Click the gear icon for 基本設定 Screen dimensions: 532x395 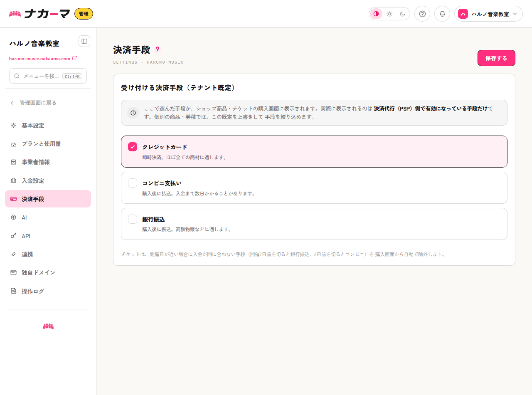tap(13, 126)
